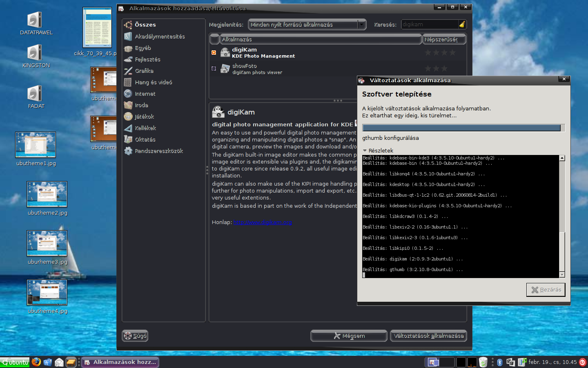Image resolution: width=588 pixels, height=368 pixels.
Task: Open the digikam.org homepage link
Action: tap(263, 222)
